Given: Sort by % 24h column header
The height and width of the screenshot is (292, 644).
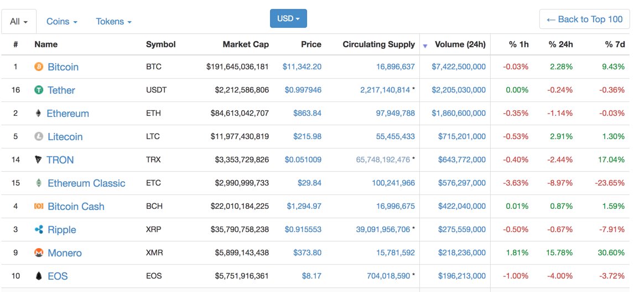Looking at the screenshot, I should (560, 44).
